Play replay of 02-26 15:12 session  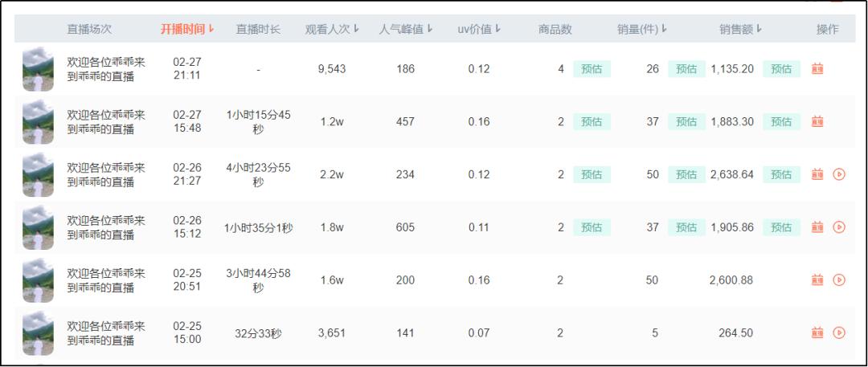(x=839, y=227)
